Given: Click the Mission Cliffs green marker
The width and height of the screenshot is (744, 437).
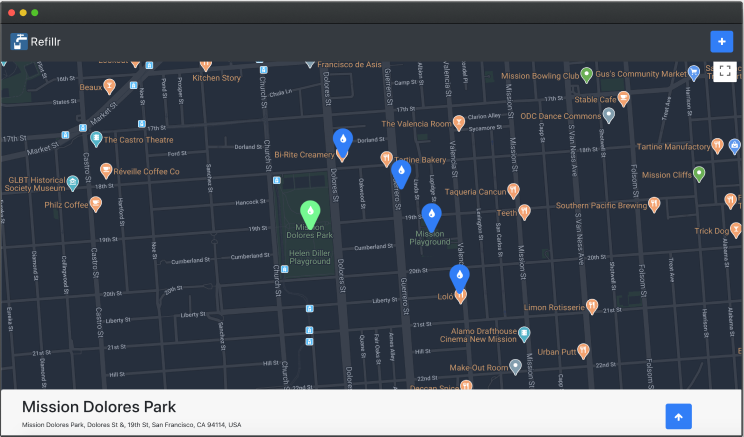Looking at the screenshot, I should (699, 174).
